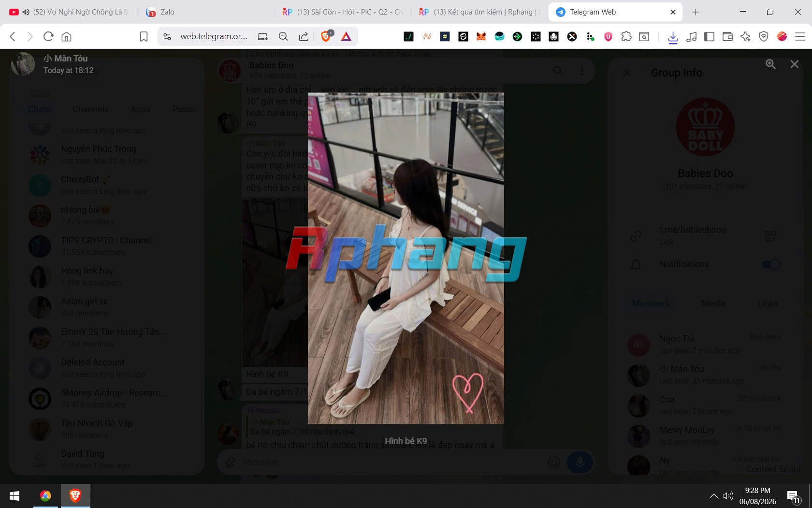812x508 pixels.
Task: Select the Links tab in Group Info
Action: (768, 303)
